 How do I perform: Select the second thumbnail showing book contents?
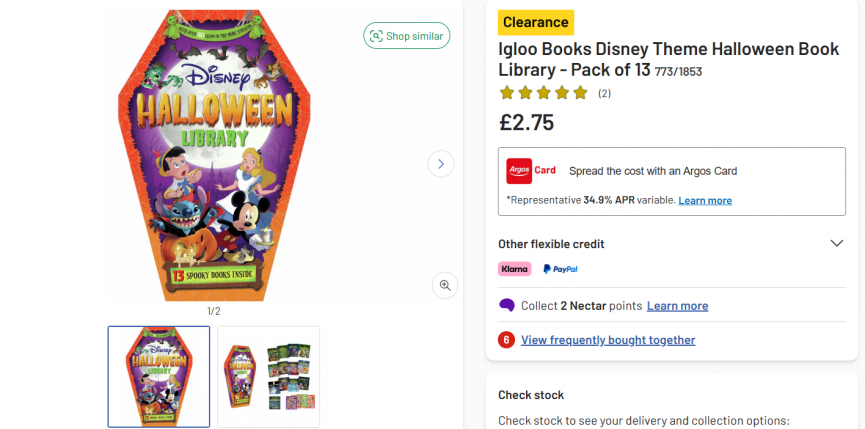(268, 376)
